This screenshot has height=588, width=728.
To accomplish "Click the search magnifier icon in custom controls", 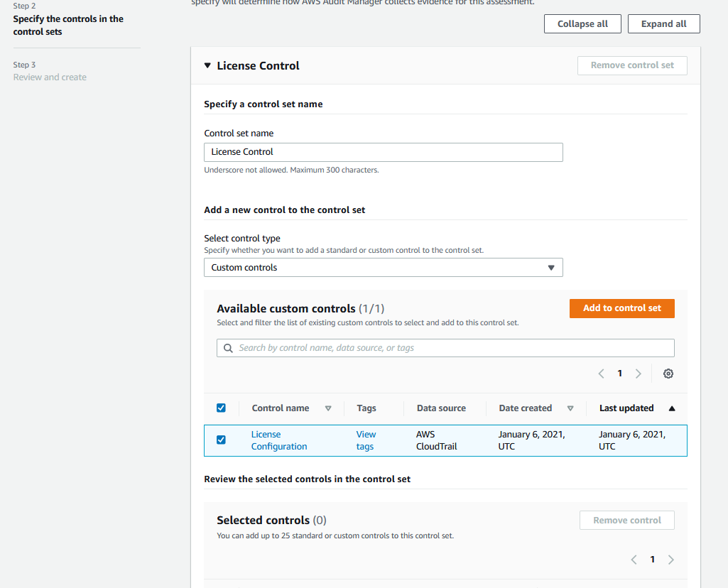I will pos(228,348).
